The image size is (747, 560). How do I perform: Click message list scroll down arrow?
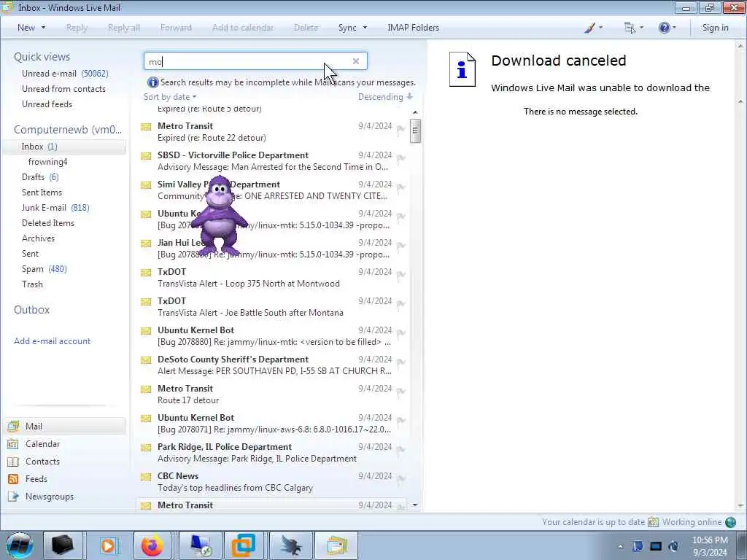tap(415, 505)
